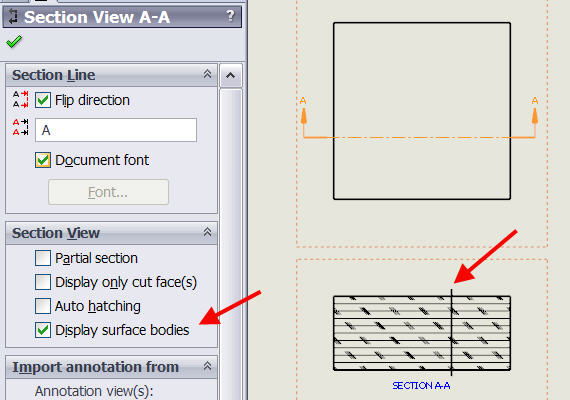This screenshot has height=400, width=570.
Task: Click the section label A arrows icon
Action: tap(20, 127)
